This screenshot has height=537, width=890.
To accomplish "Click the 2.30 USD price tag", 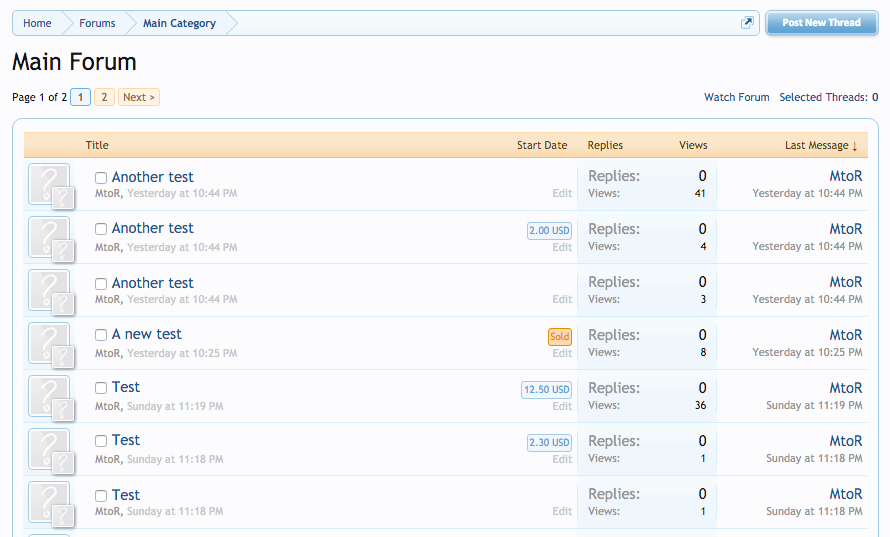I will coord(549,443).
